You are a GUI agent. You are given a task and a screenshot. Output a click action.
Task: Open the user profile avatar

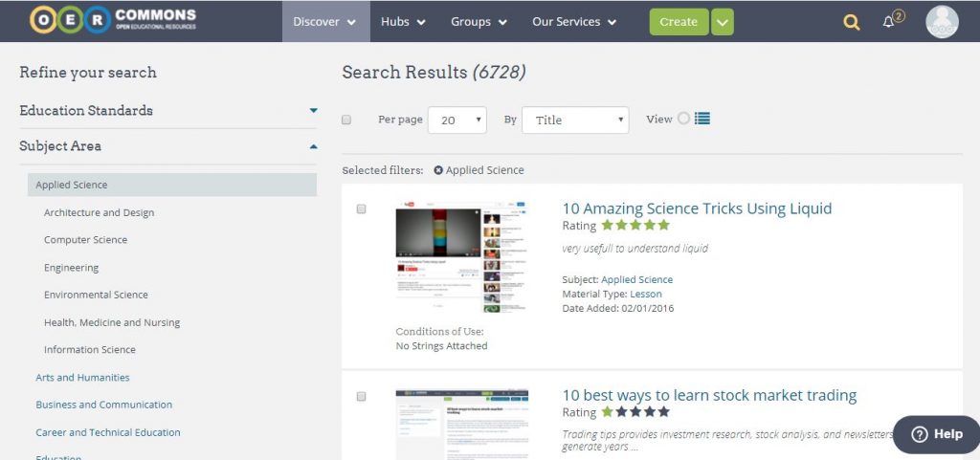(x=942, y=22)
